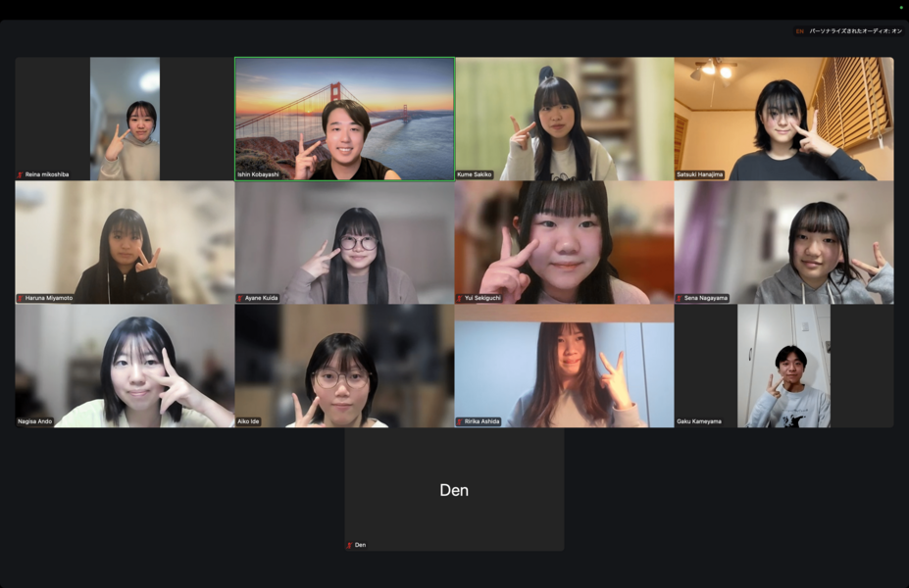Click the Aiko Ide name label
The image size is (909, 588).
pyautogui.click(x=249, y=421)
